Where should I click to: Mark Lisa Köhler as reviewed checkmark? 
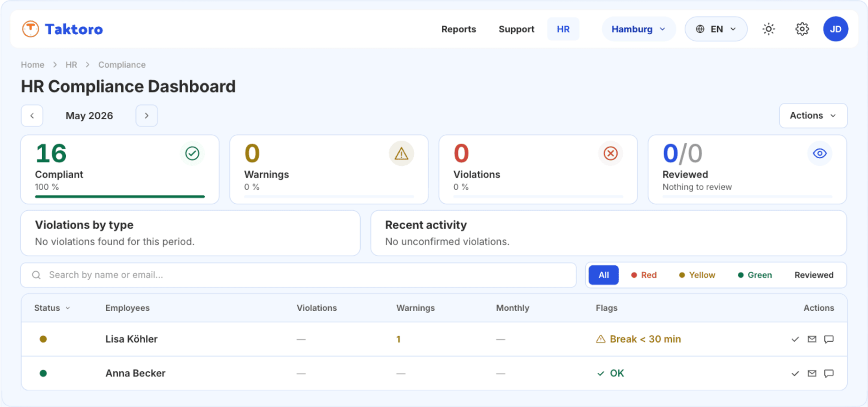pos(795,339)
